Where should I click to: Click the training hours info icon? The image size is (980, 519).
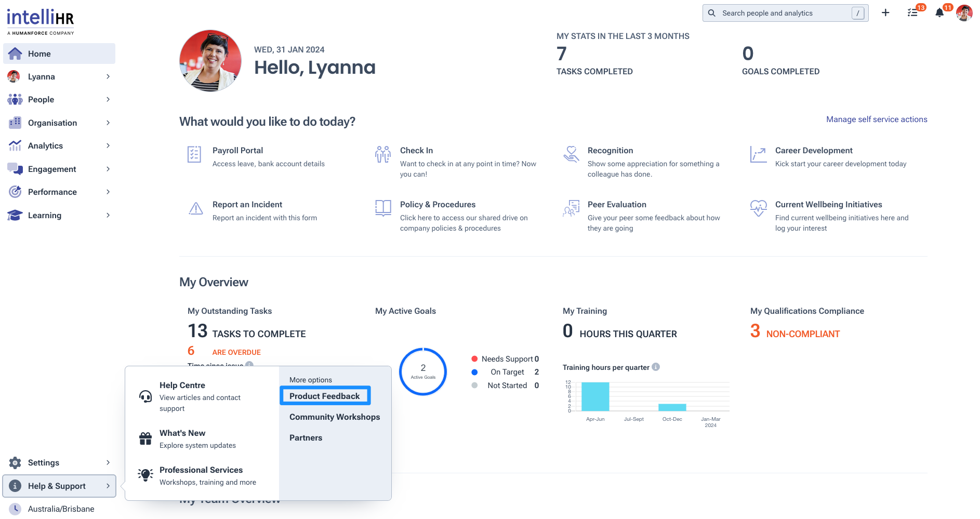tap(656, 367)
